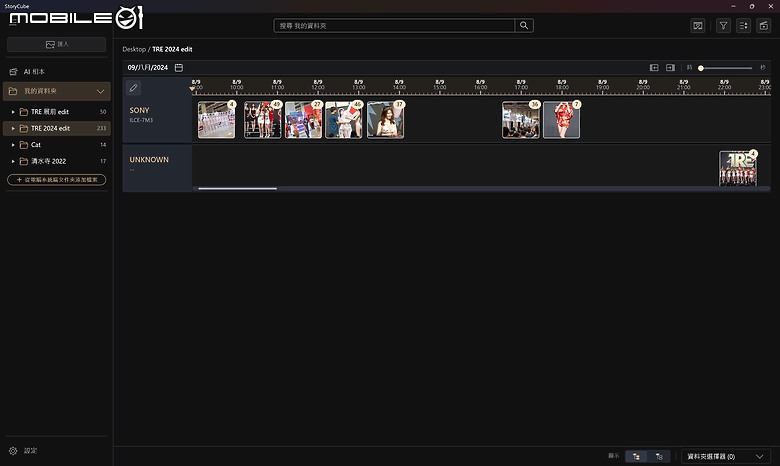Open the filter funnel tool
The image size is (780, 466).
coord(723,26)
